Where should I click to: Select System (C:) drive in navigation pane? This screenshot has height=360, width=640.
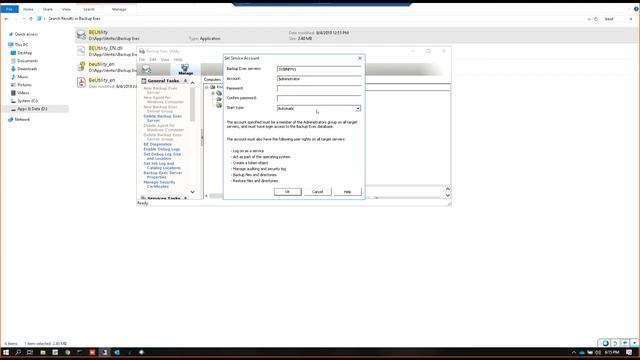coord(27,101)
